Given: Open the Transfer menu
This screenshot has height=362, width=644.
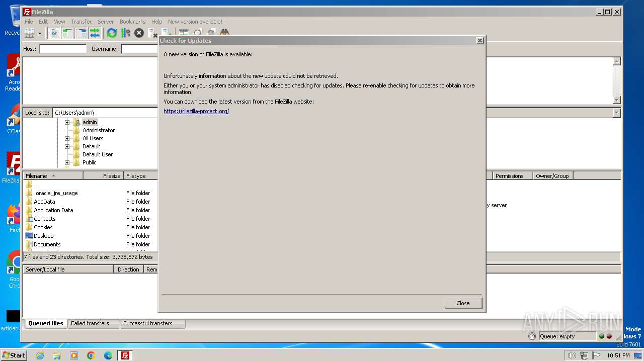Looking at the screenshot, I should click(81, 22).
